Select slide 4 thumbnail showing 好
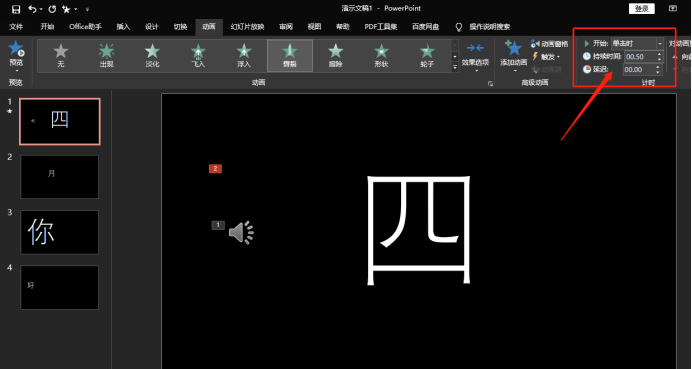The height and width of the screenshot is (369, 692). pyautogui.click(x=60, y=287)
